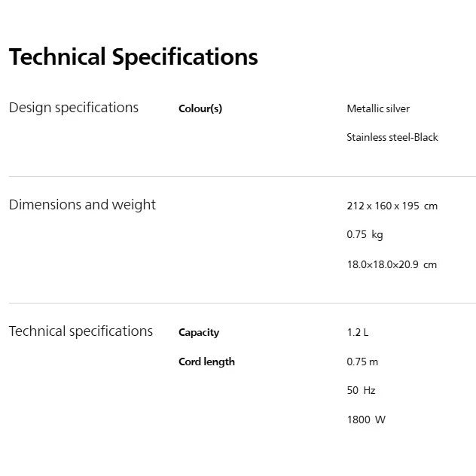Select the 1.2 L capacity value
Viewport: 476px width, 476px height.
pos(358,333)
